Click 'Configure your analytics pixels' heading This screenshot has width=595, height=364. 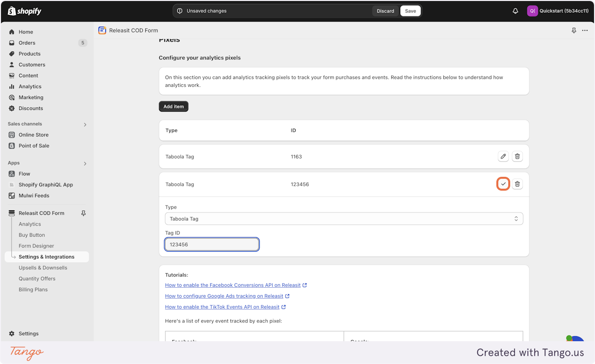point(200,58)
